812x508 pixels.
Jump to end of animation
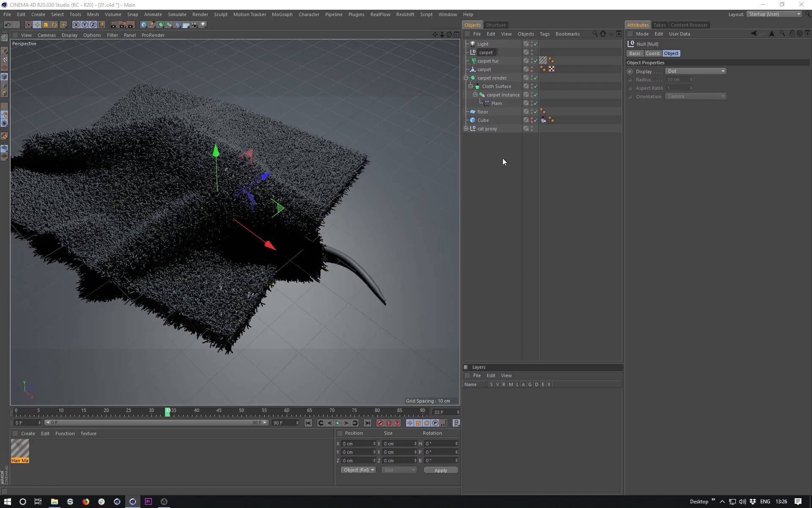coord(368,423)
